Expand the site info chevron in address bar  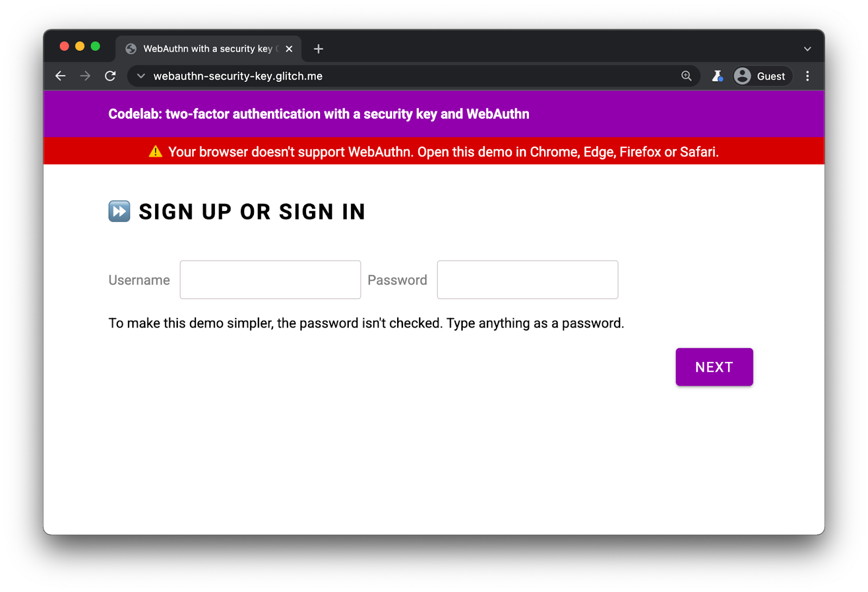[x=141, y=76]
